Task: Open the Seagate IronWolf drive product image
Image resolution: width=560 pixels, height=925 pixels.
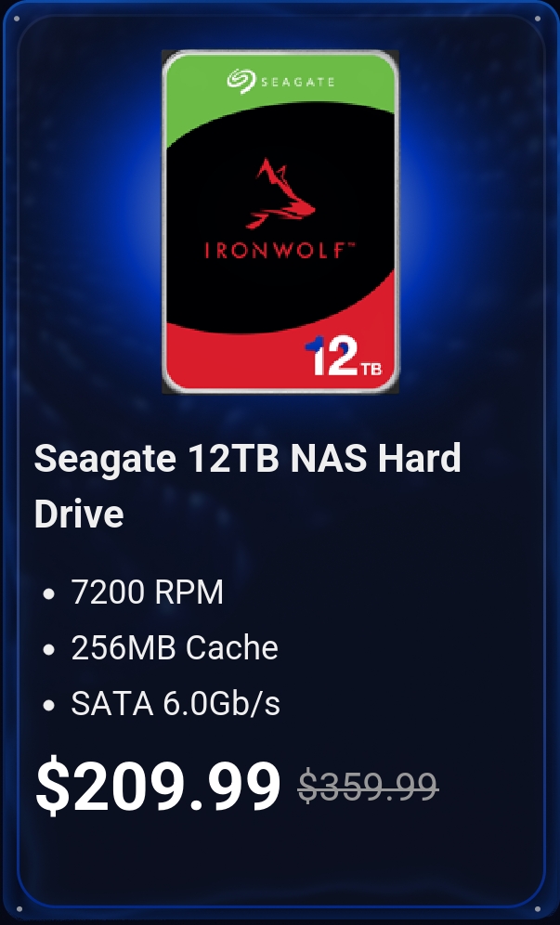Action: click(x=280, y=222)
